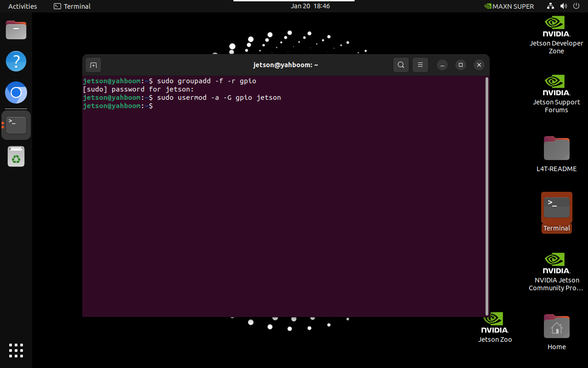Open the Trash from the dock
The width and height of the screenshot is (588, 368).
tap(16, 156)
